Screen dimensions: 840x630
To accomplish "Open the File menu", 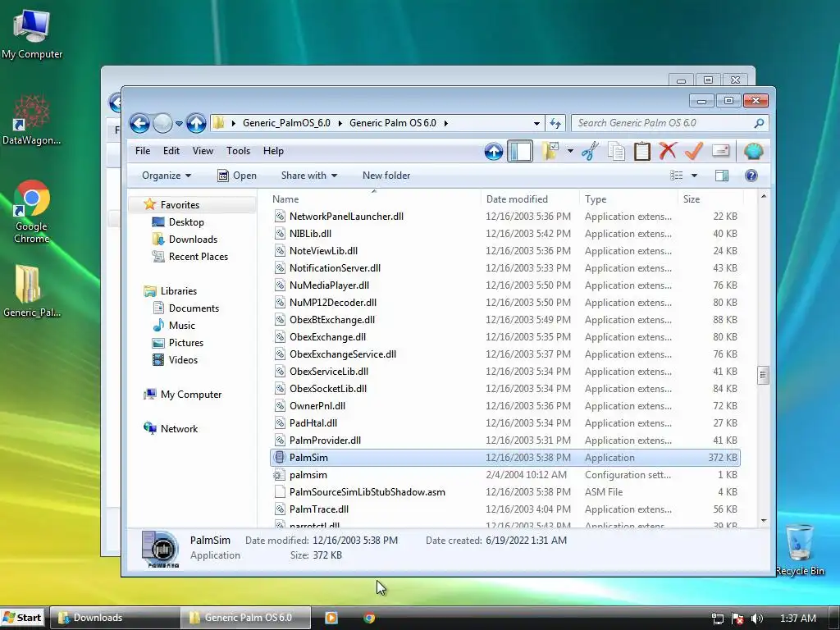I will point(143,151).
